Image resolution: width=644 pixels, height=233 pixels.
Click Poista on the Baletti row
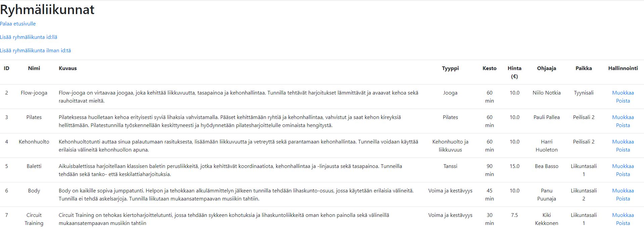[623, 174]
